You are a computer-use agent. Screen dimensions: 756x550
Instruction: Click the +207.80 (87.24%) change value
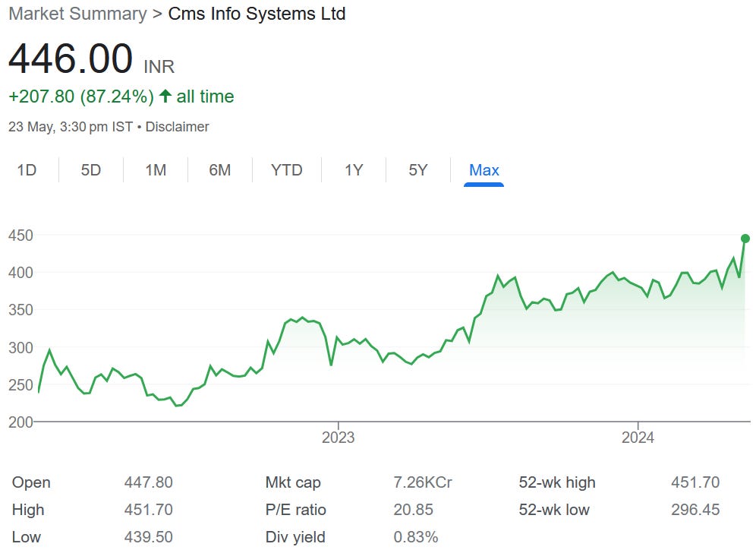[x=81, y=96]
